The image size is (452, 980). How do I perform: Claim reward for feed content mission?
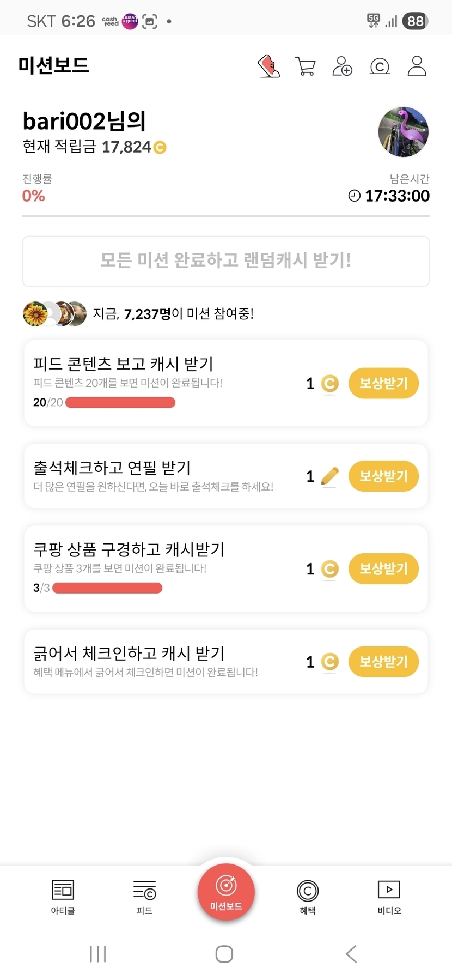(x=383, y=383)
